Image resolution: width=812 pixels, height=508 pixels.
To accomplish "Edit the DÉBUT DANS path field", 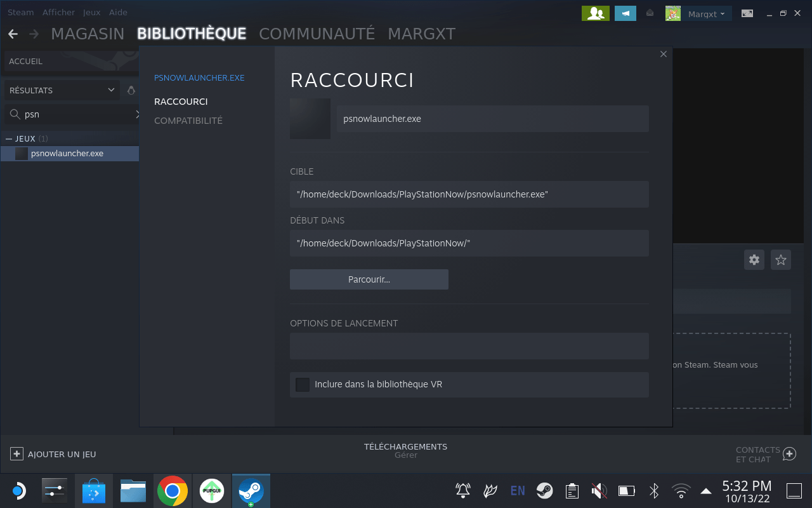I will tap(469, 243).
